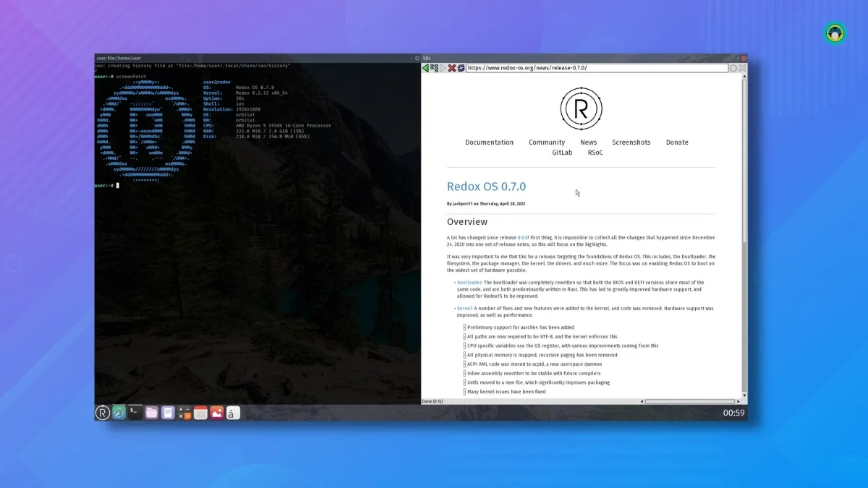
Task: Reload the page using the globe refresh icon
Action: coord(461,67)
